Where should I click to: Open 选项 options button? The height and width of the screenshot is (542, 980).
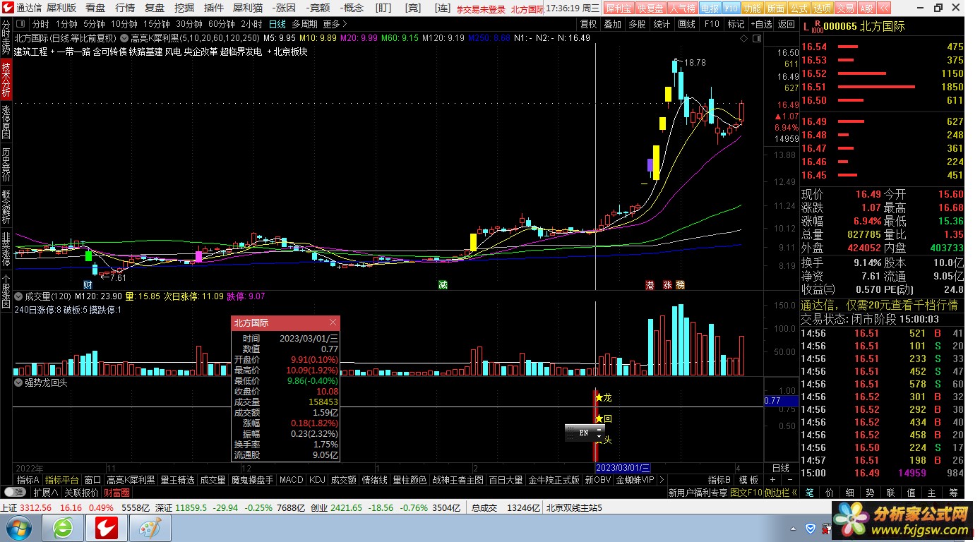tap(822, 8)
